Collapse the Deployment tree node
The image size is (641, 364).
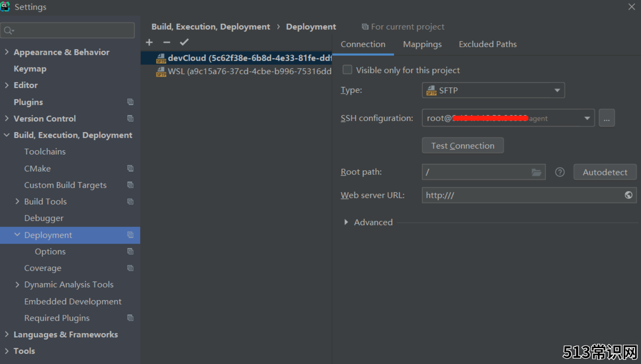[17, 235]
